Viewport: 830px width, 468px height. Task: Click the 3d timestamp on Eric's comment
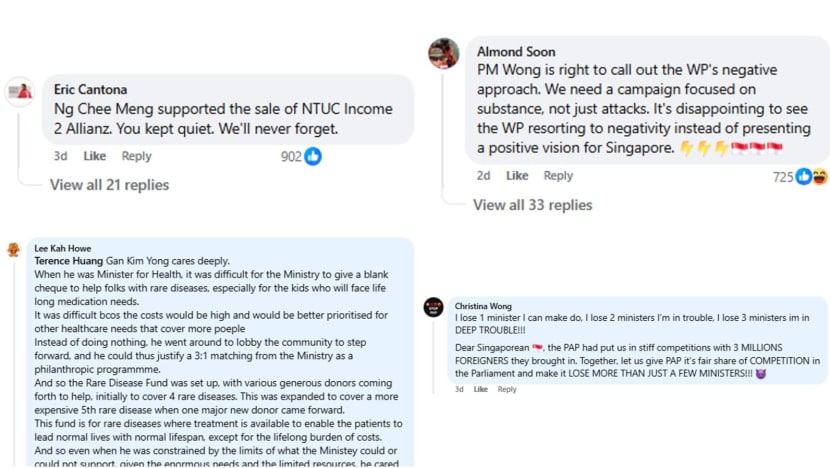point(60,156)
